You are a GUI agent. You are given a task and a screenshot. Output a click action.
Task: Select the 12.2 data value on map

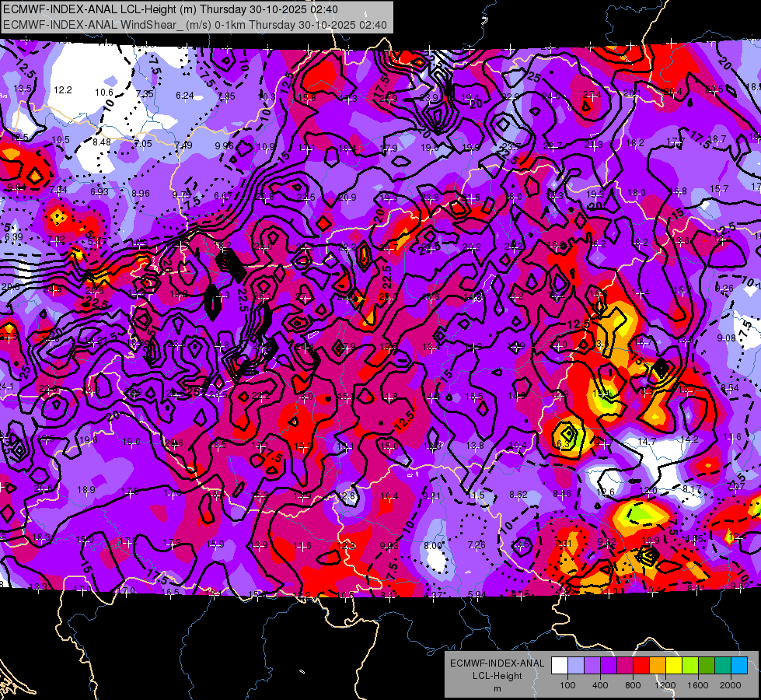coord(63,90)
